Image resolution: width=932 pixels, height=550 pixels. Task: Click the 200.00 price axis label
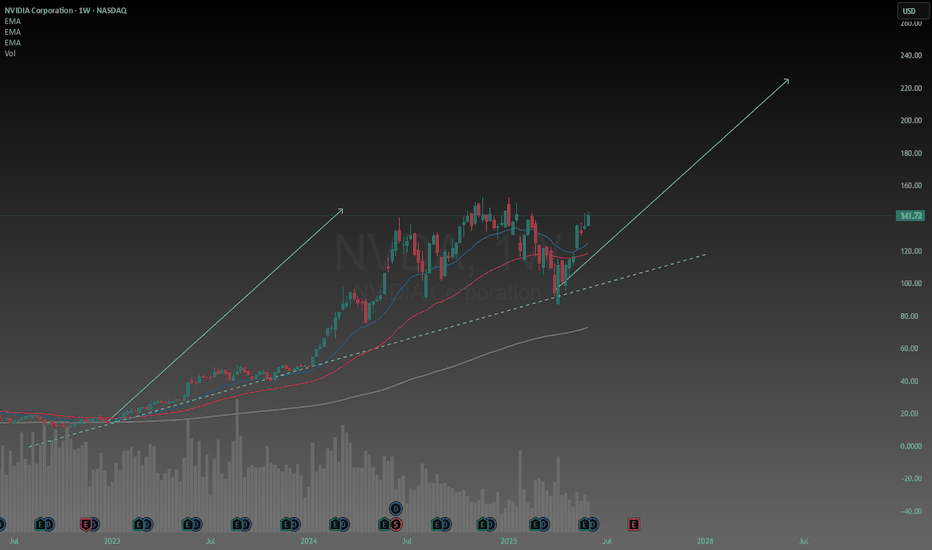911,120
